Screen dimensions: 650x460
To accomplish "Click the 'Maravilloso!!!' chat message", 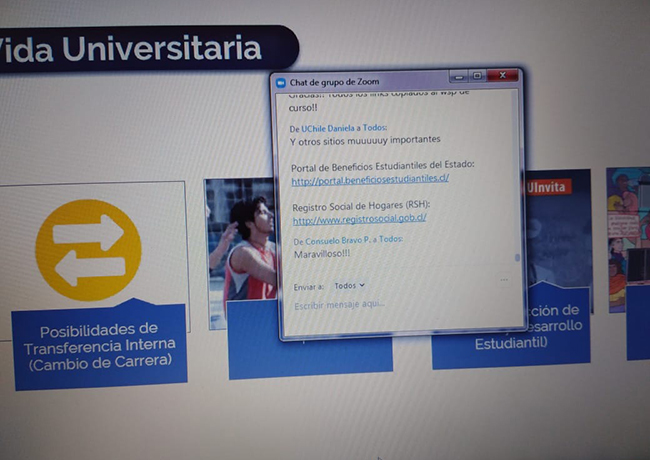I will pos(322,254).
